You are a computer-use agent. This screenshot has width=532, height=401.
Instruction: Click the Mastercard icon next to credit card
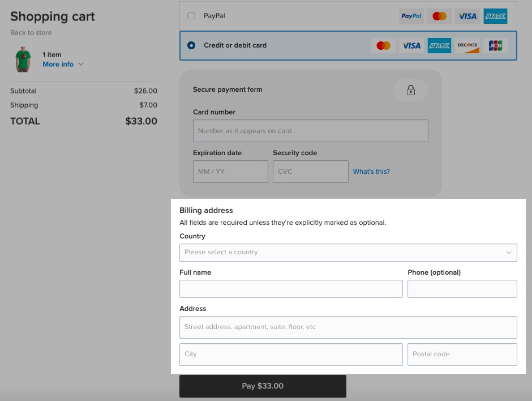coord(383,45)
